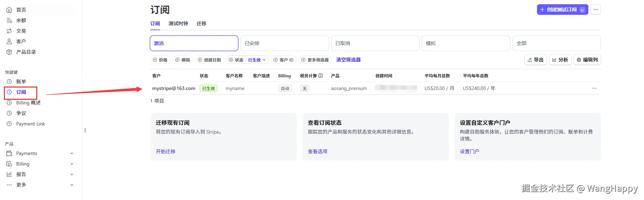
Task: Click 税务计算 info icon
Action: (x=321, y=76)
